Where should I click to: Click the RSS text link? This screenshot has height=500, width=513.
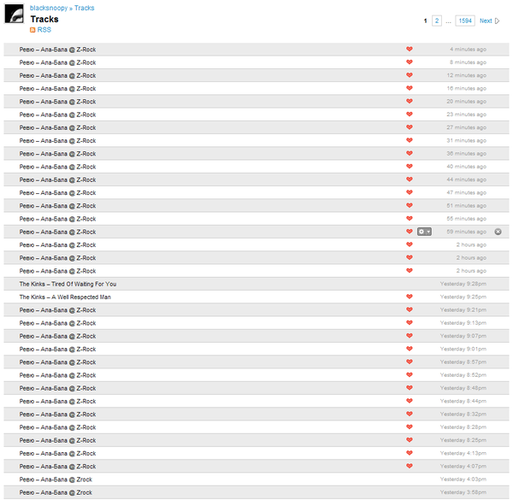click(x=44, y=30)
